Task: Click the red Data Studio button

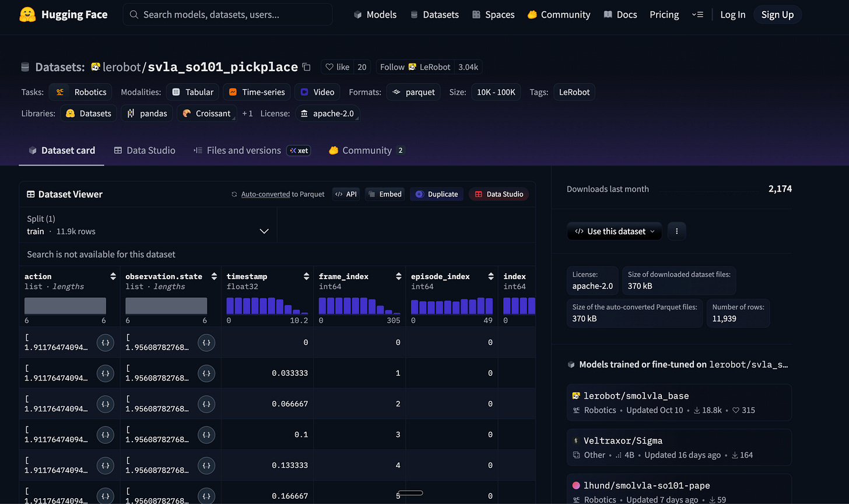Action: [x=499, y=194]
